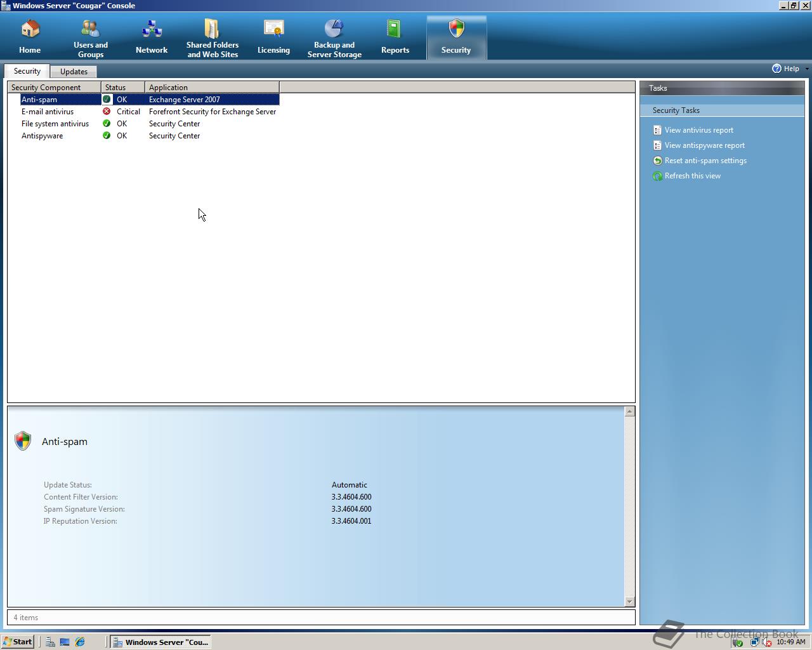Click Windows Server Cougar taskbar button
The width and height of the screenshot is (812, 650).
tap(160, 642)
